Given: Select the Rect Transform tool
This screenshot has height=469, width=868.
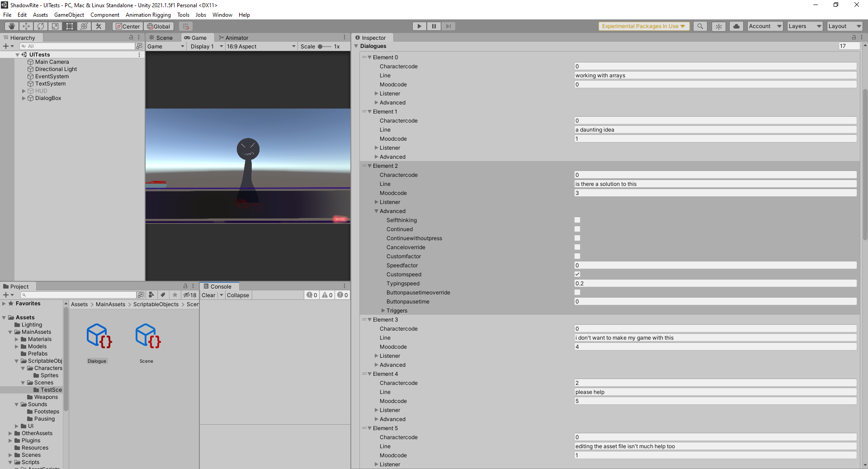Looking at the screenshot, I should click(x=70, y=26).
